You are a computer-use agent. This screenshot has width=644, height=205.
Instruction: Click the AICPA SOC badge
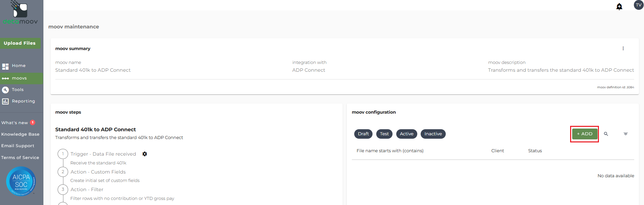click(x=21, y=181)
